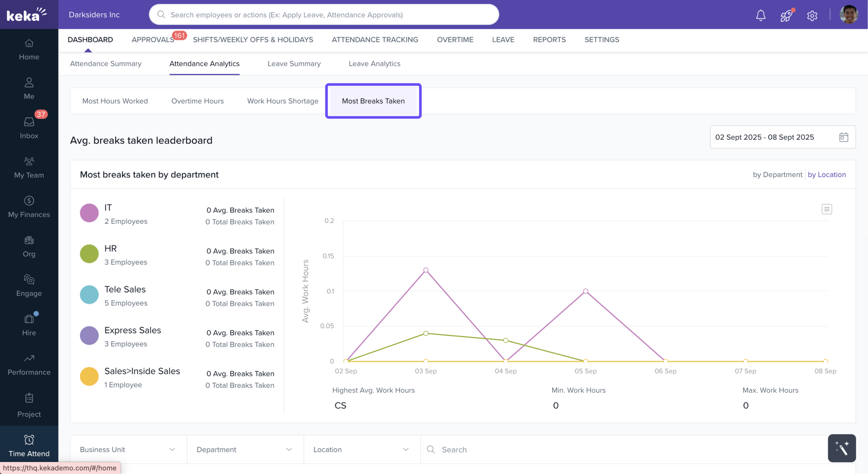Open Inbox from the sidebar

click(x=29, y=128)
